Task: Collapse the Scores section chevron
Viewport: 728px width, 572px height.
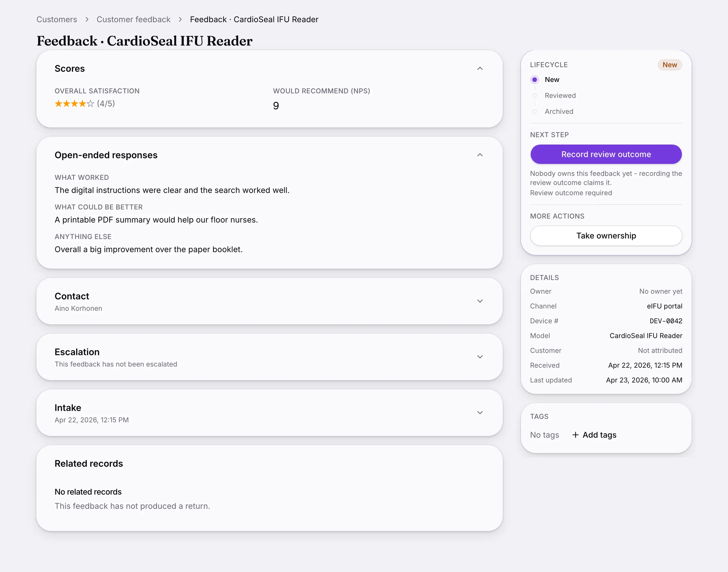Action: pyautogui.click(x=480, y=69)
